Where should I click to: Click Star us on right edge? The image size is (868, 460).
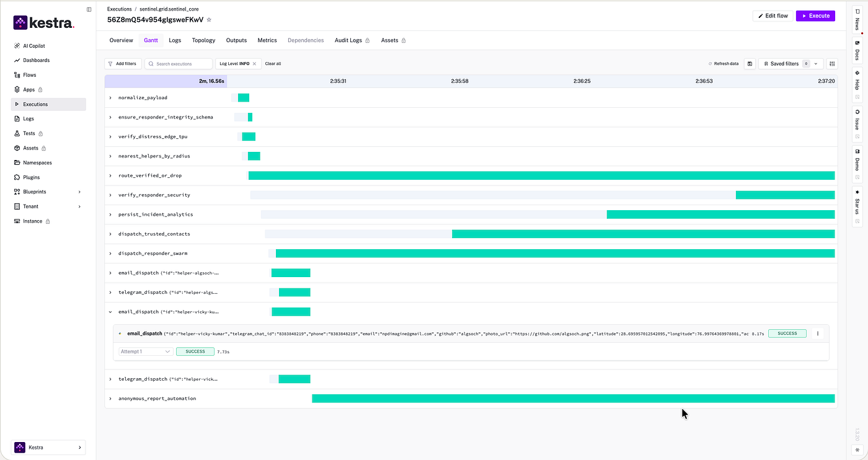pyautogui.click(x=857, y=206)
